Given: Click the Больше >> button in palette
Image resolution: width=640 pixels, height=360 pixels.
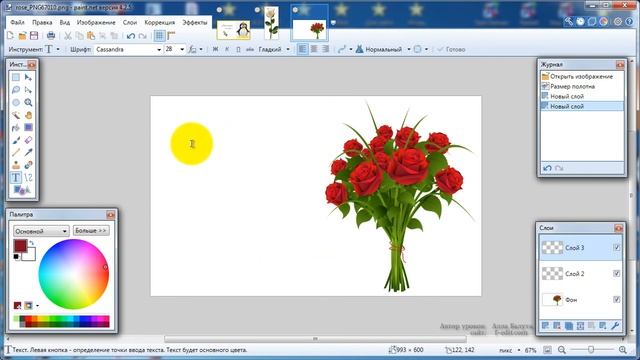Looking at the screenshot, I should coord(91,231).
